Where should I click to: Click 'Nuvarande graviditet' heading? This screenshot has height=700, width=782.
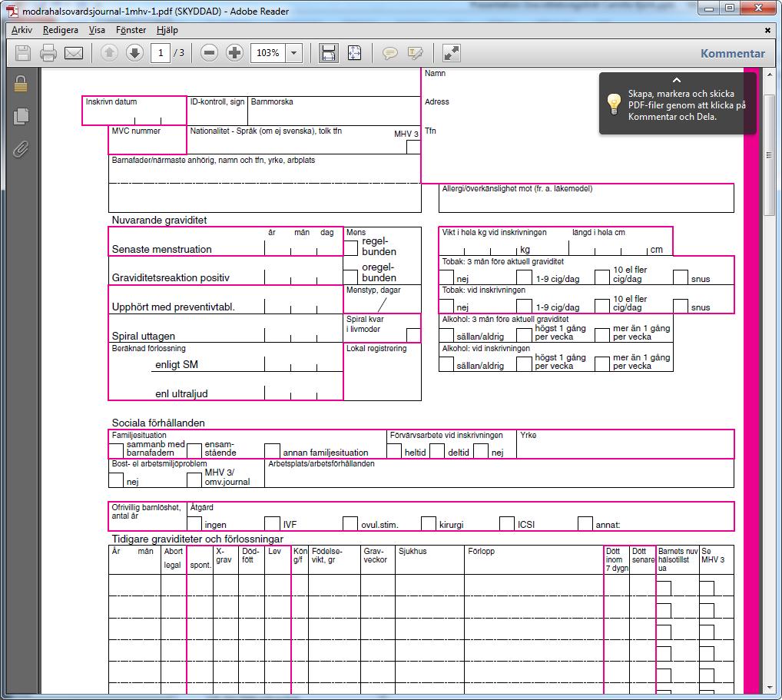159,220
